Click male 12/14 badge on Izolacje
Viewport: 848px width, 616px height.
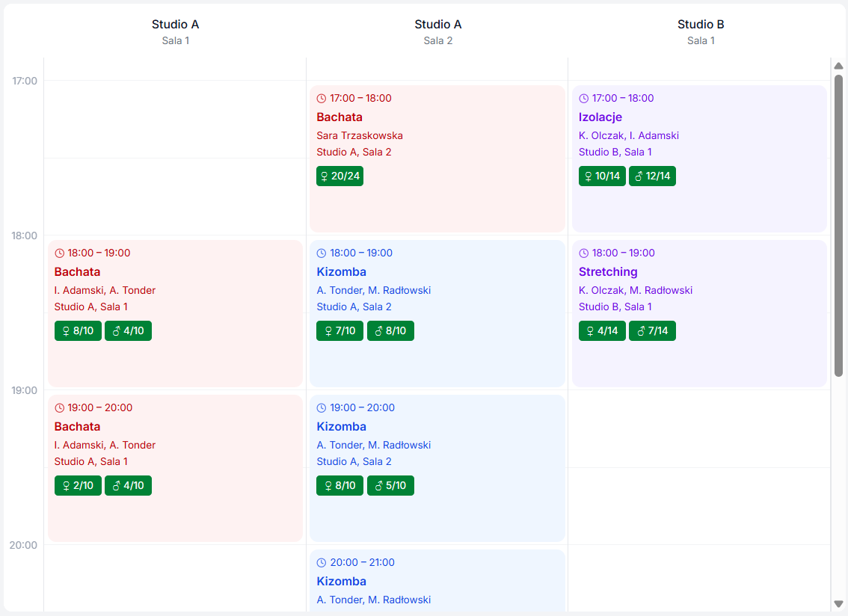pos(652,176)
